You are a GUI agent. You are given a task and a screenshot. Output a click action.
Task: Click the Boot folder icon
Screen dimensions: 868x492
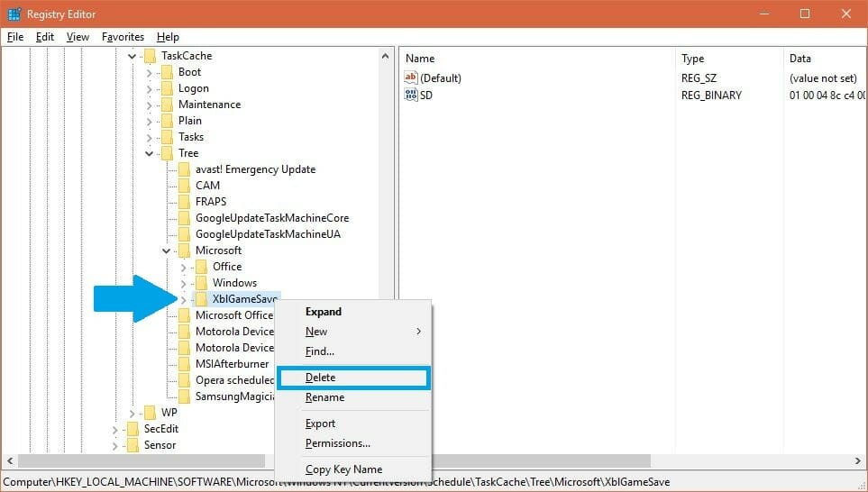167,72
